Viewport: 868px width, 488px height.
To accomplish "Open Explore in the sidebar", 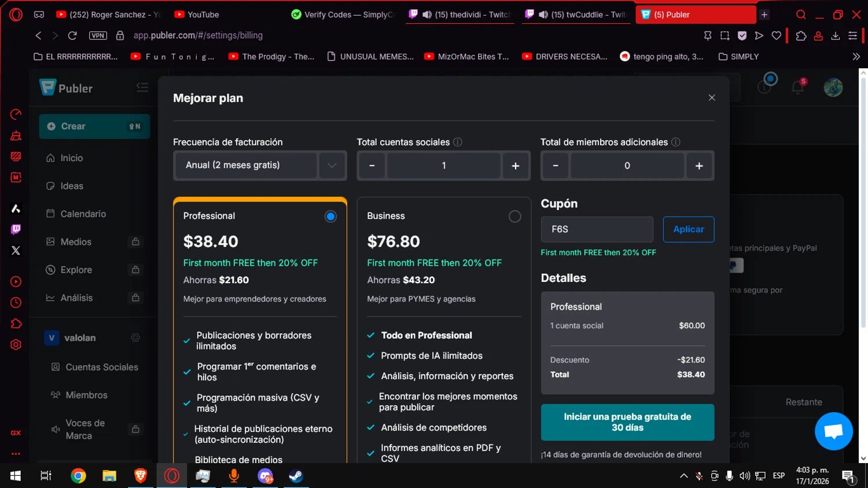I will click(76, 270).
